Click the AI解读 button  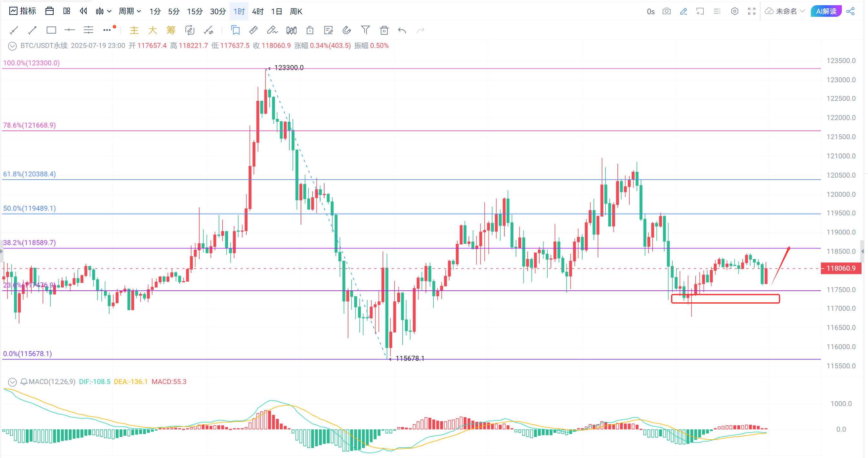point(826,11)
